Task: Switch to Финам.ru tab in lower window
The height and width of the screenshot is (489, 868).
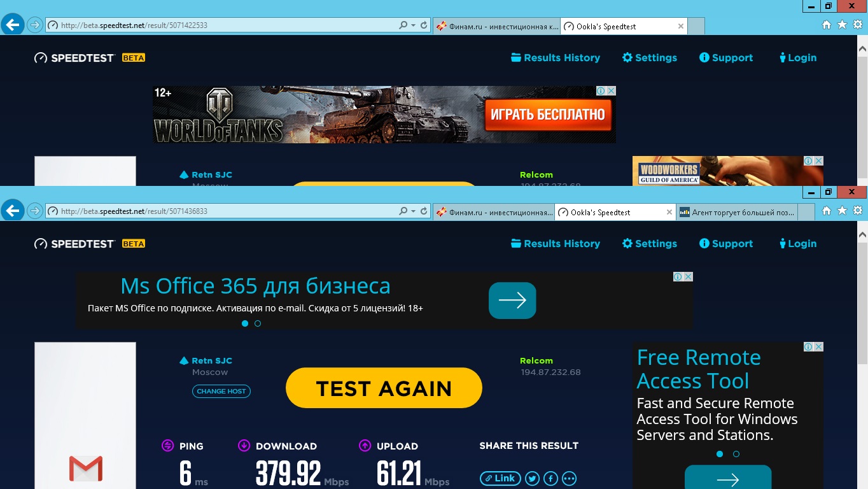Action: [494, 213]
